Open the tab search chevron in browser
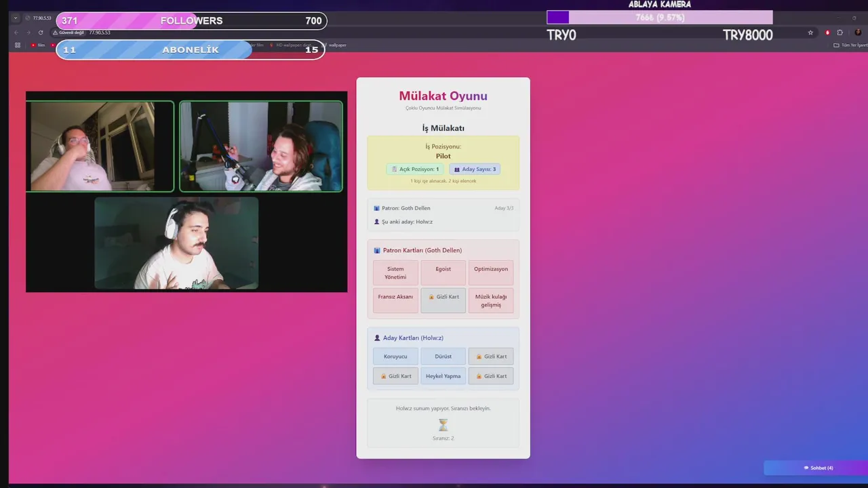This screenshot has height=488, width=868. (x=16, y=18)
